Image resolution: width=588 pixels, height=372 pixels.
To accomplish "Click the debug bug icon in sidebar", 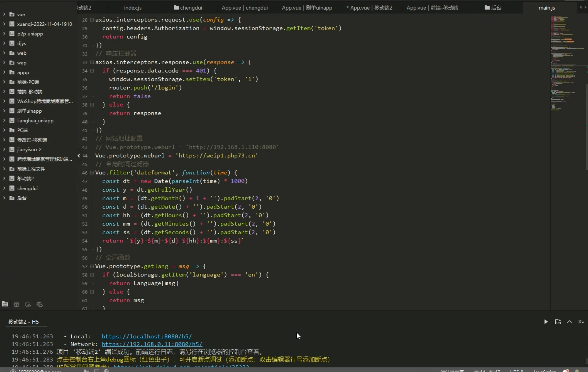I will click(16, 304).
